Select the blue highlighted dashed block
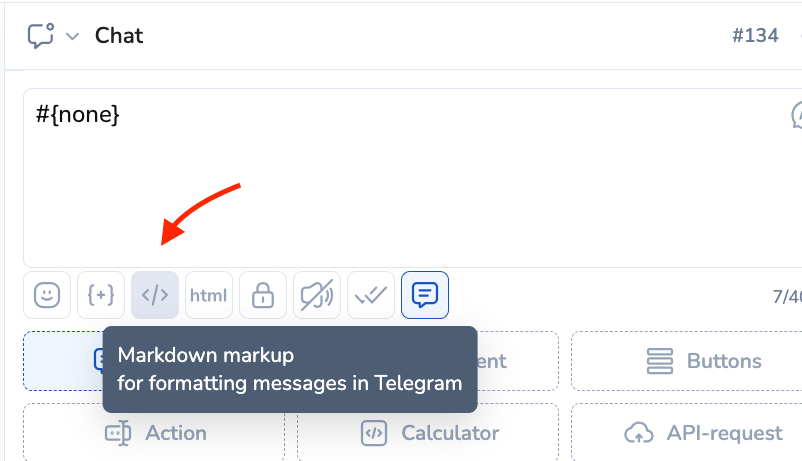The image size is (802, 461). click(63, 361)
